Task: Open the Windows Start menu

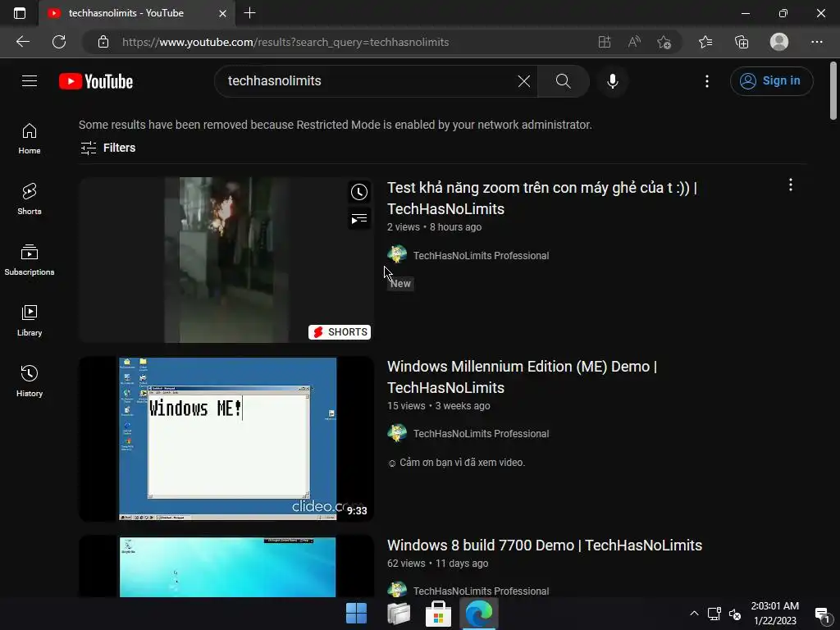Action: click(356, 614)
